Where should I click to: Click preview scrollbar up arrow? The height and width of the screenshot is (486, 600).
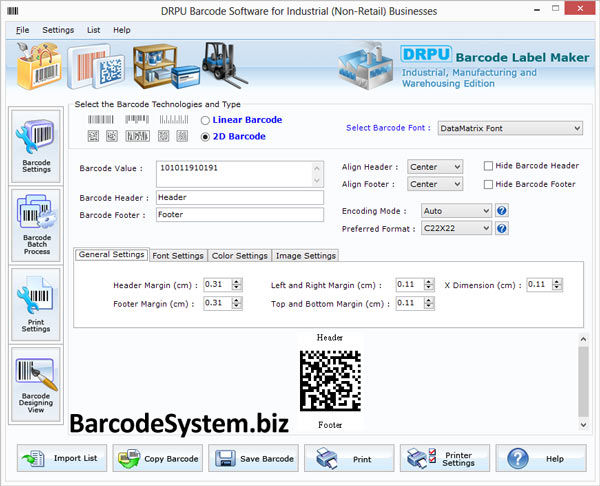583,339
